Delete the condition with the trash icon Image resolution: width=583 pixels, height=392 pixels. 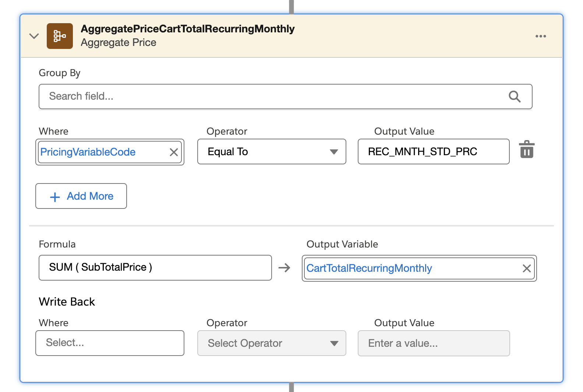[527, 150]
